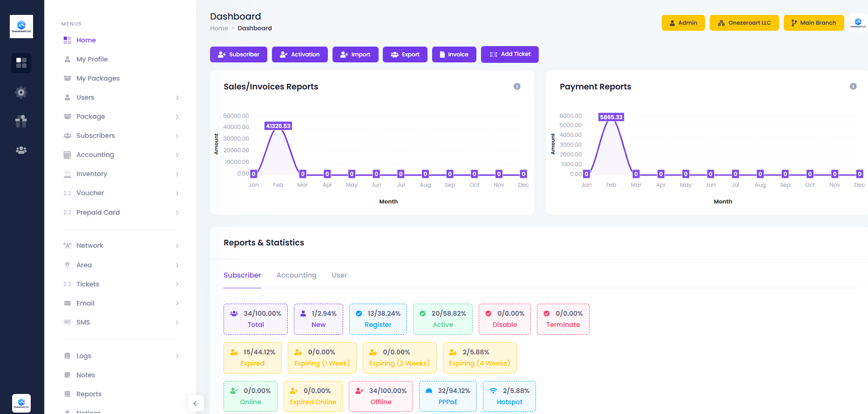
Task: Click Payment Reports info icon
Action: pos(853,86)
